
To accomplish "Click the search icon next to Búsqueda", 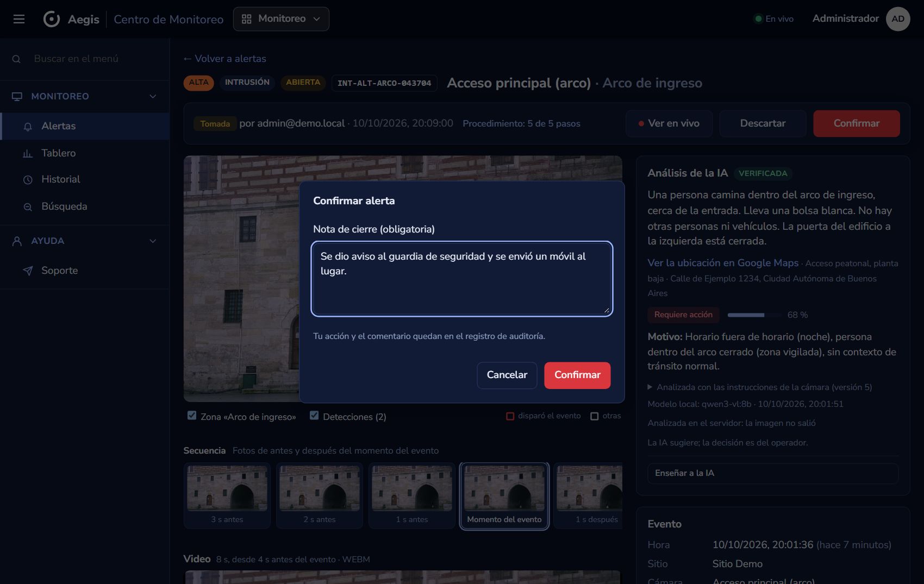I will (28, 207).
